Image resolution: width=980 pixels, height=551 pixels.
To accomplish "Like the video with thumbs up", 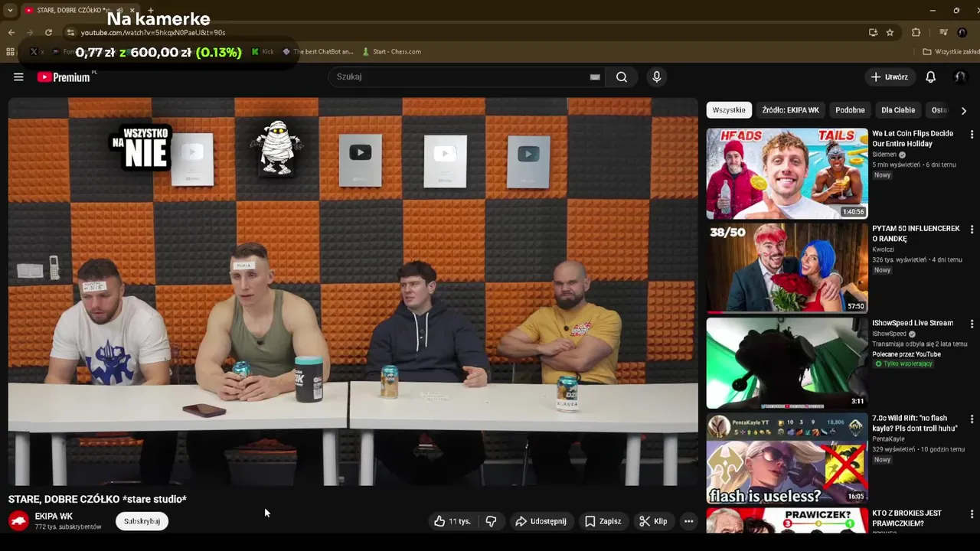I will [x=452, y=521].
